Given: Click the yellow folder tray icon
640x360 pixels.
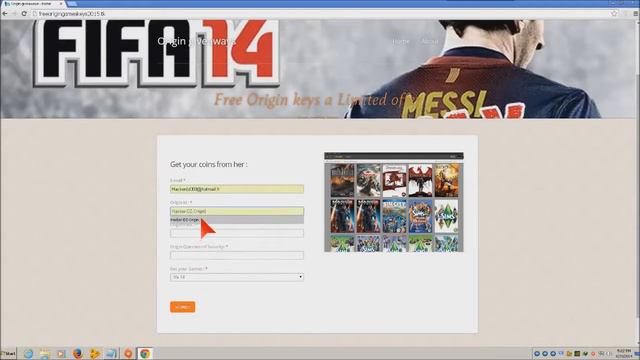Looking at the screenshot, I should (x=569, y=353).
